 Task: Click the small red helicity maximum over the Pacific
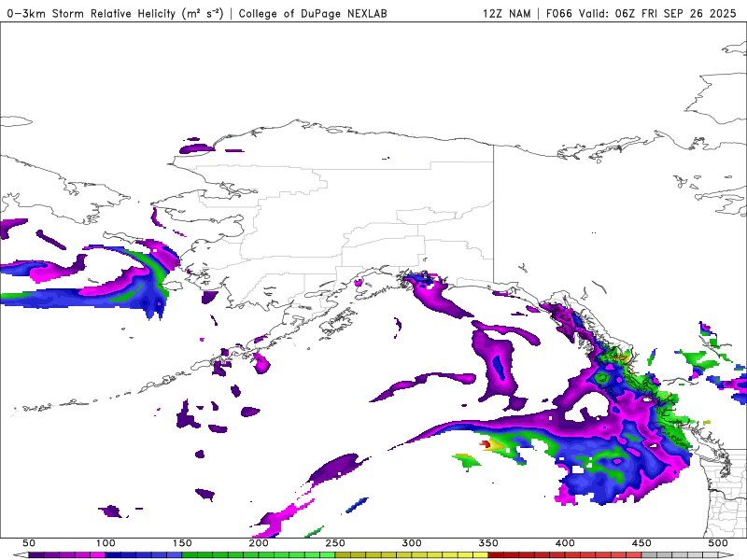485,444
